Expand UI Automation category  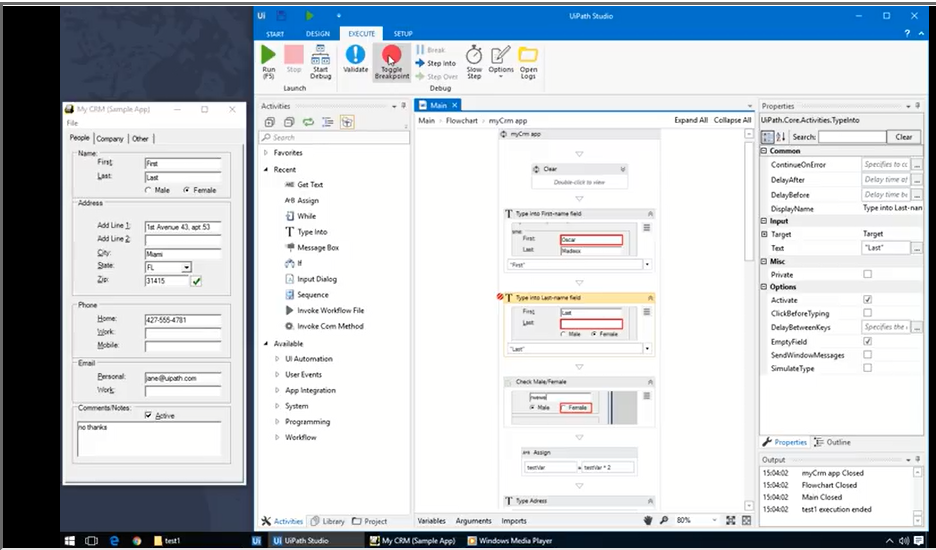click(277, 359)
